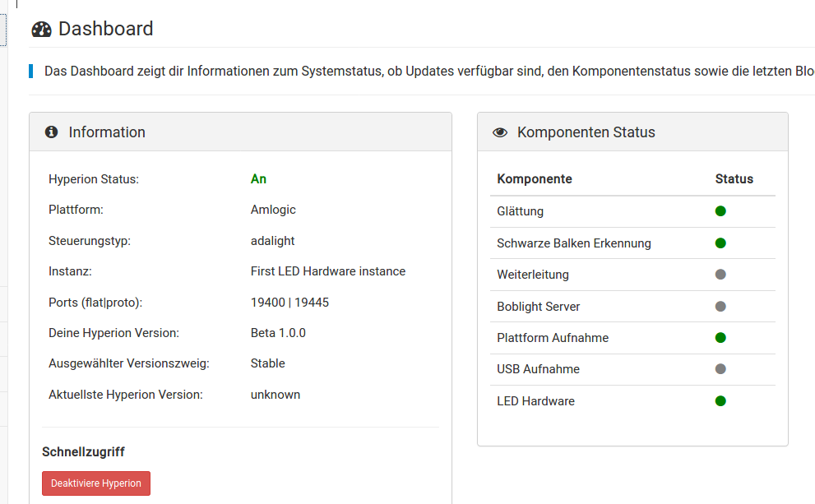The image size is (815, 504).
Task: Click the 'Plattform Aufnahme' component name
Action: tap(553, 338)
